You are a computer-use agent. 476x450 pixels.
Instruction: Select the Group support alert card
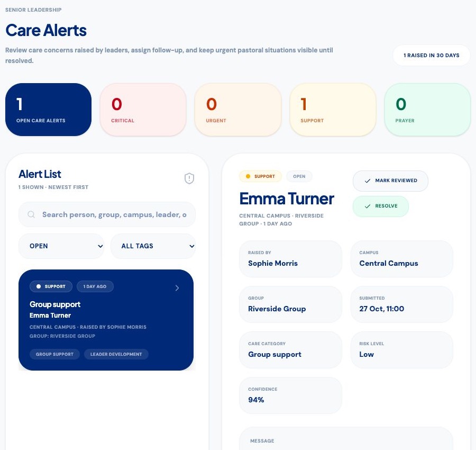click(x=106, y=320)
